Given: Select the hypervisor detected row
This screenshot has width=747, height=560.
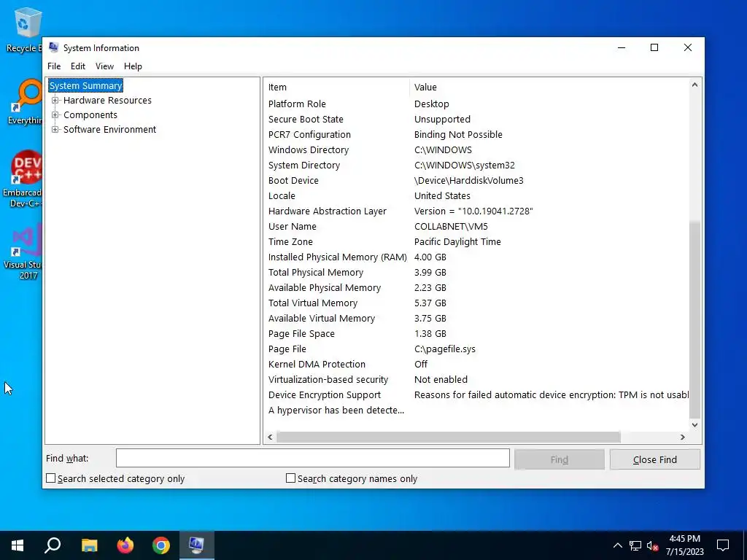Looking at the screenshot, I should (x=476, y=410).
